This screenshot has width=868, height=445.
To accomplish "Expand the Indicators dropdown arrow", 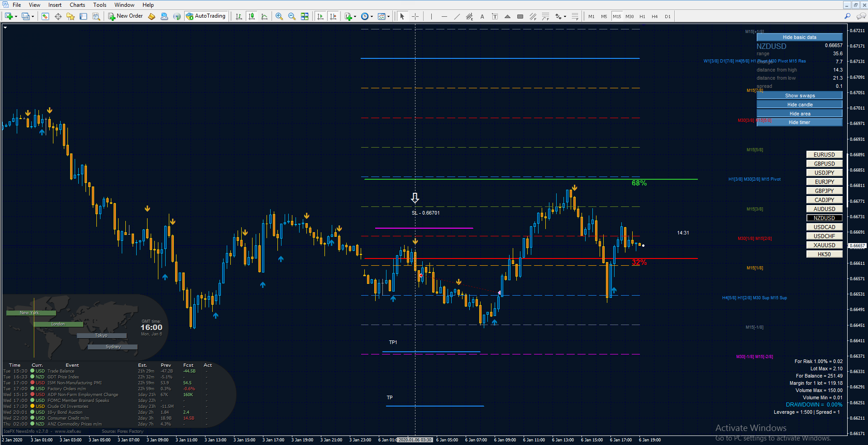I will pyautogui.click(x=355, y=17).
